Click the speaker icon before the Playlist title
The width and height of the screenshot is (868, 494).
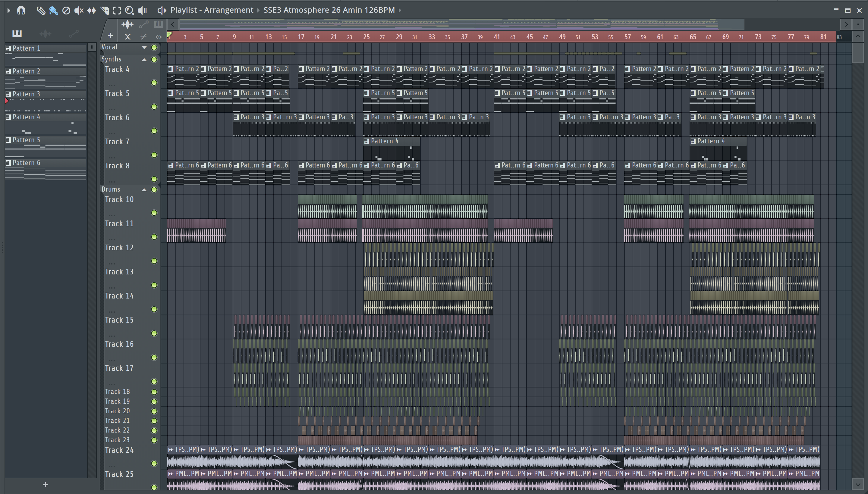point(162,11)
